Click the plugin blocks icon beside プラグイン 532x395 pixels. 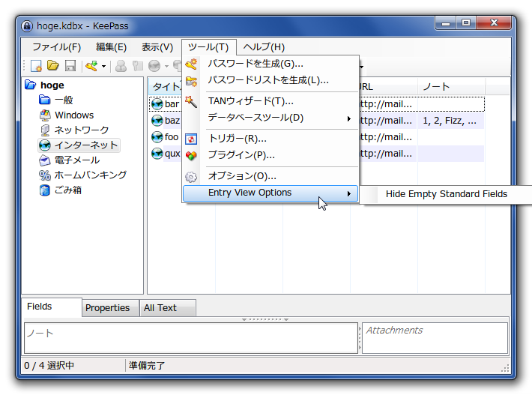click(191, 155)
